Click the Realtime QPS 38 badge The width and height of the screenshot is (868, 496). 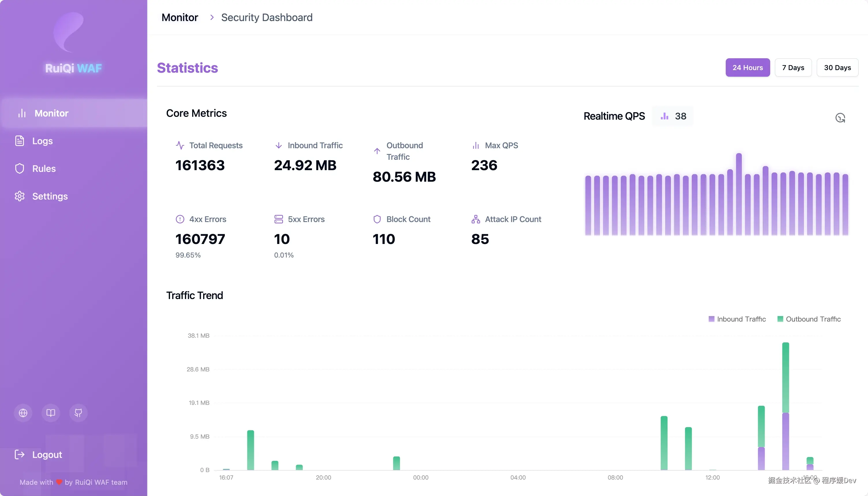673,116
